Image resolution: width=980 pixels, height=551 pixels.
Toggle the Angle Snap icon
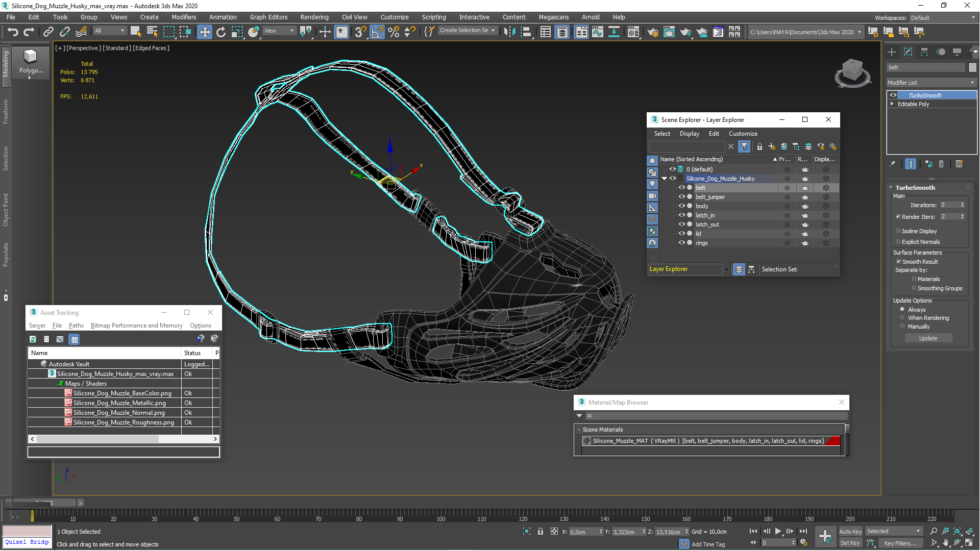tap(377, 32)
